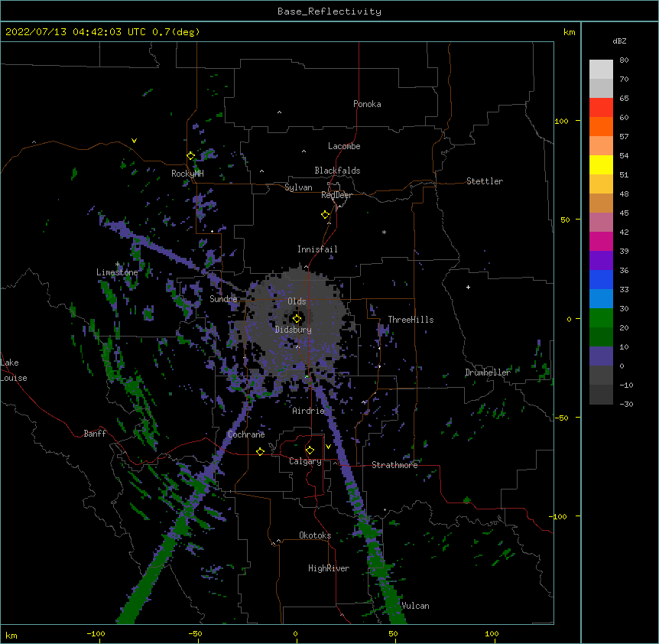The height and width of the screenshot is (644, 659).
Task: Click the yellow diamond marker below Cochrane
Action: point(260,451)
